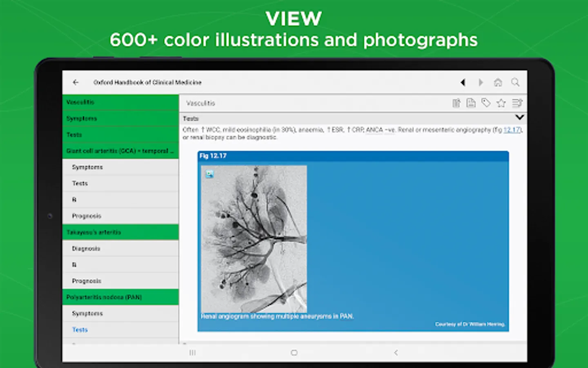Screen dimensions: 588x368
Task: Collapse the Tests section with chevron
Action: (519, 117)
